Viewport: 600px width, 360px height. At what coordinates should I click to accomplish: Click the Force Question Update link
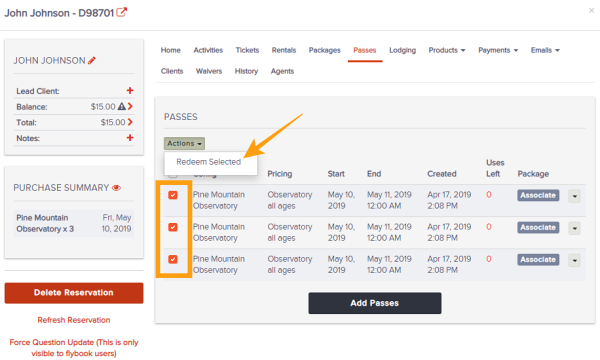[74, 348]
